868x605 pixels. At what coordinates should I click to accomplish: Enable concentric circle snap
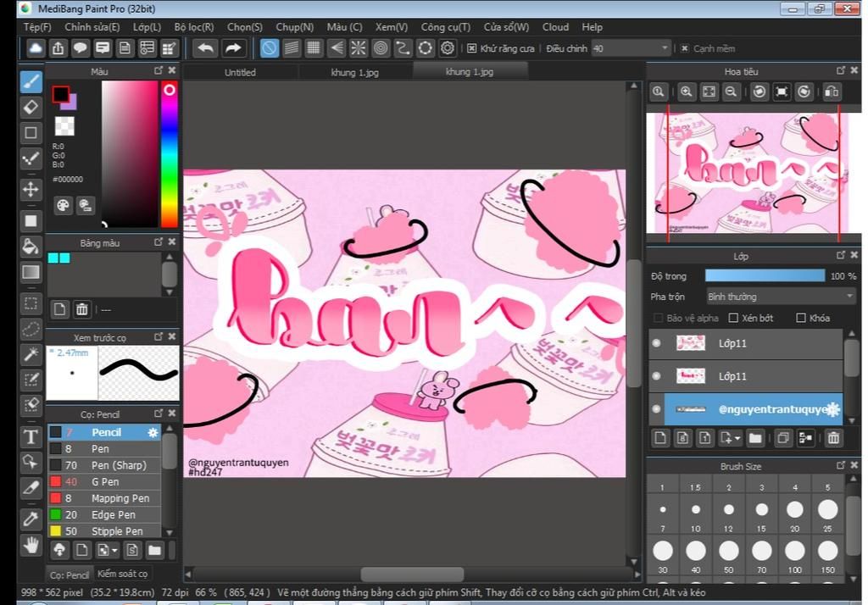(x=381, y=48)
